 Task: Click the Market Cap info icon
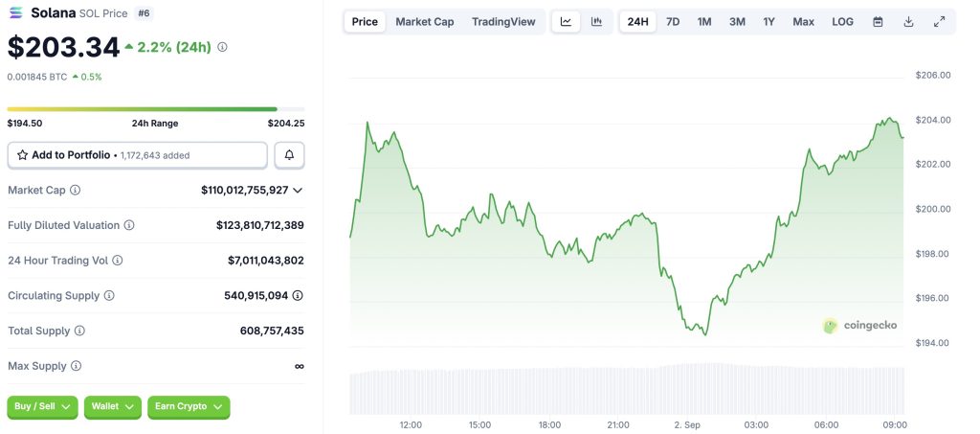point(76,190)
